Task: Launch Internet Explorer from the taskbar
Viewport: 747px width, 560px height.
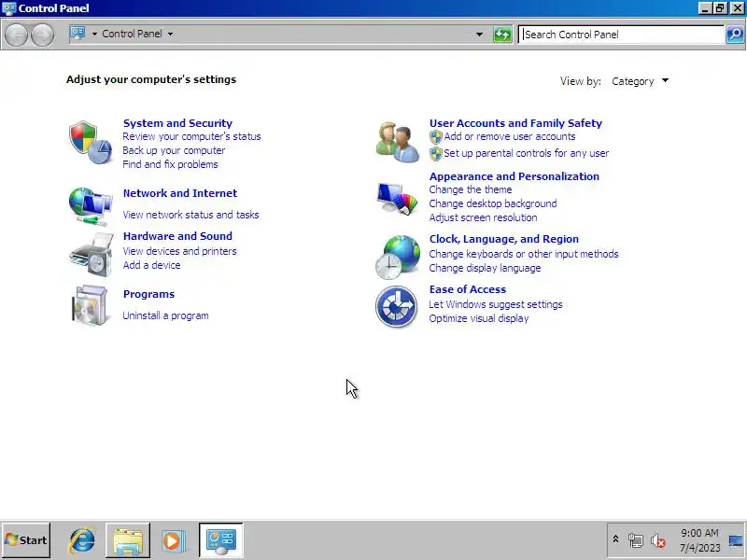Action: click(x=82, y=540)
